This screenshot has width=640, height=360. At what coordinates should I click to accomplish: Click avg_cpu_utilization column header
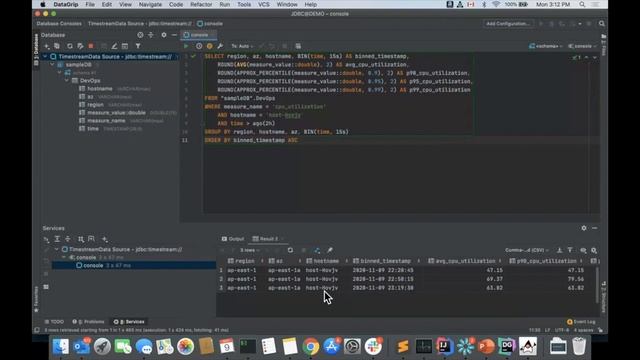pos(465,261)
